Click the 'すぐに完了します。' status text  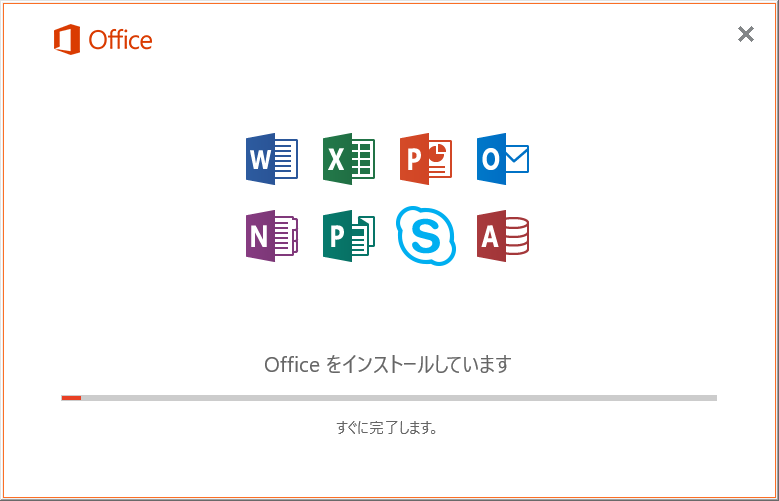click(x=387, y=428)
